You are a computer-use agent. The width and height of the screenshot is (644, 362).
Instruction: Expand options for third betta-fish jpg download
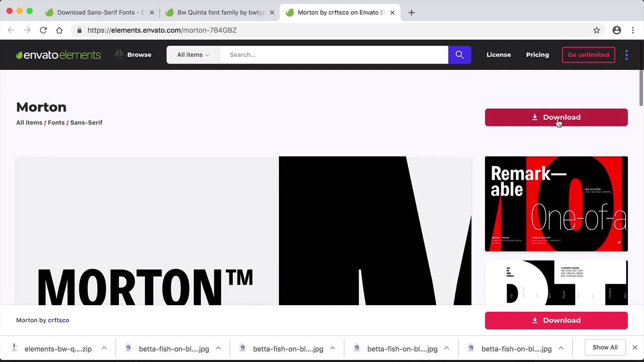(447, 348)
